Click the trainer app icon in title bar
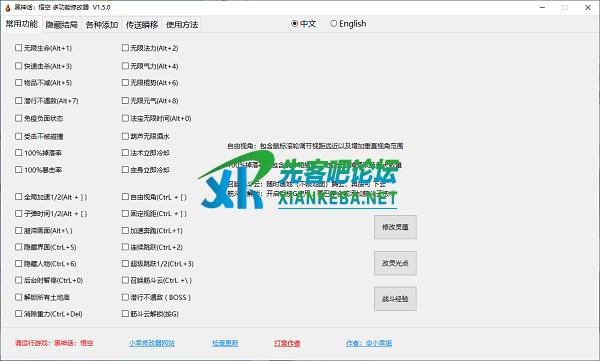The height and width of the screenshot is (361, 600). tap(7, 7)
